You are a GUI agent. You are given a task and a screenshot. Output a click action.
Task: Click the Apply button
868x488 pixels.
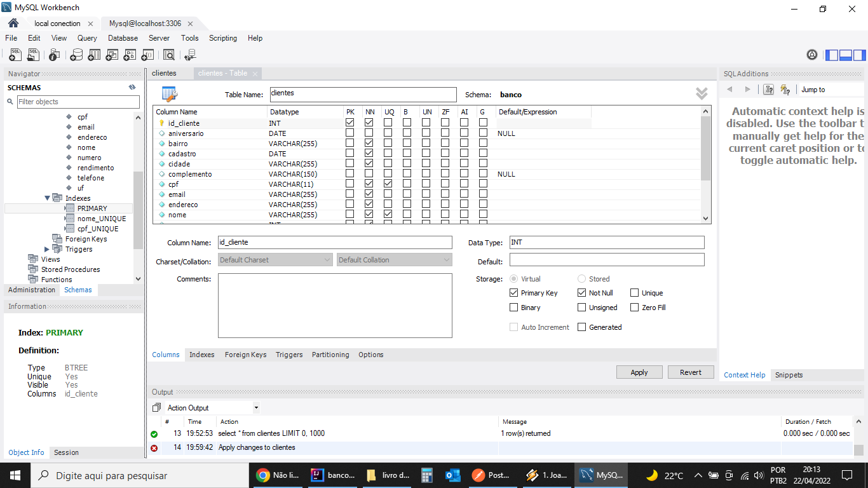click(x=639, y=372)
